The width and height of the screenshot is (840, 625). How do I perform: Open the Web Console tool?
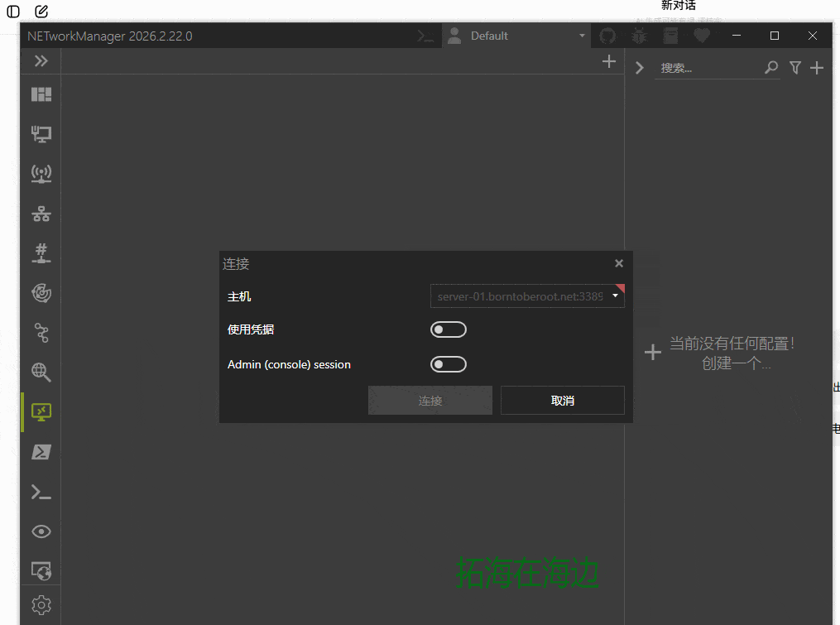point(41,571)
